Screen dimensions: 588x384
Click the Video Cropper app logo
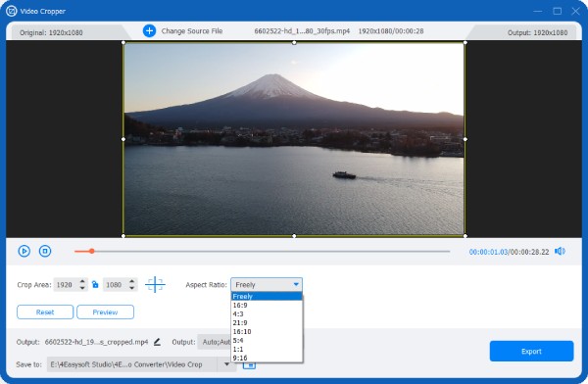[x=11, y=11]
